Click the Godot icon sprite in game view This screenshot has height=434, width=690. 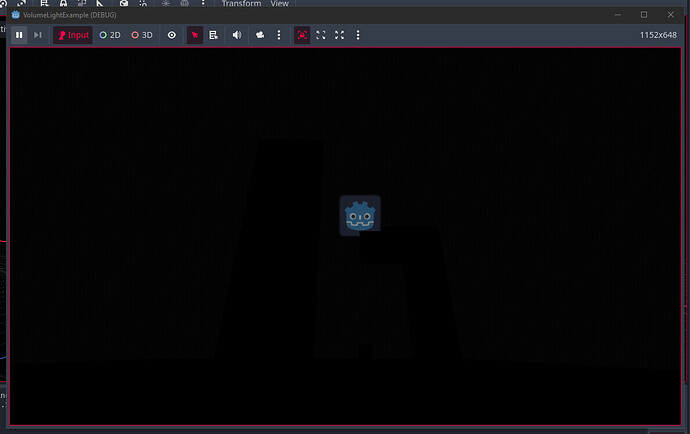coord(360,216)
